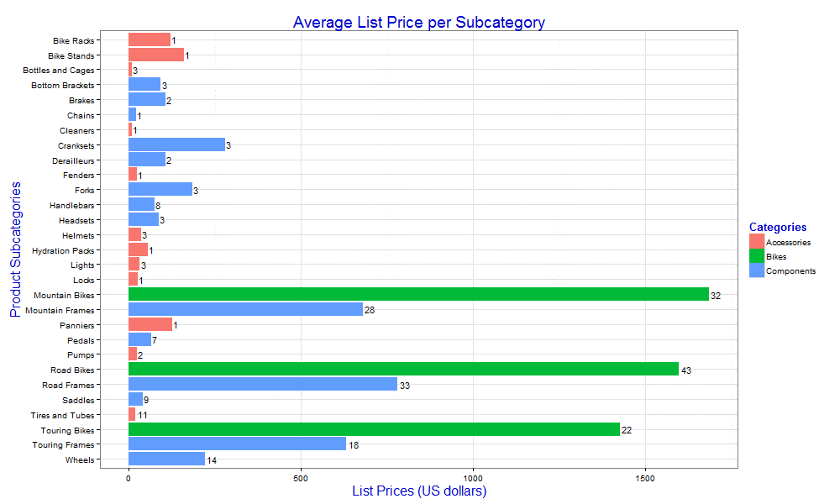
Task: Click the 1500 tick label on x-axis
Action: 645,477
